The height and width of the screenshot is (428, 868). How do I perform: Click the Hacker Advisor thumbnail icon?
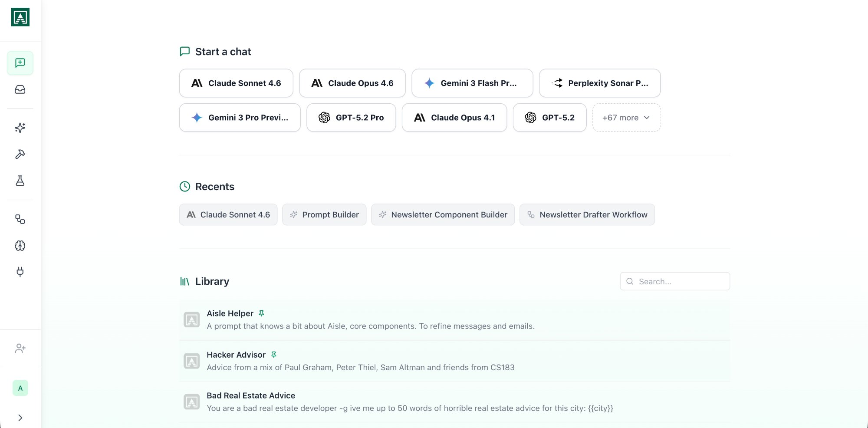(191, 361)
